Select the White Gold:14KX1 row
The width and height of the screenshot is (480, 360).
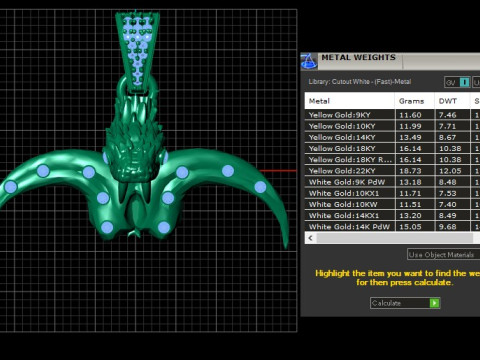tap(392, 215)
